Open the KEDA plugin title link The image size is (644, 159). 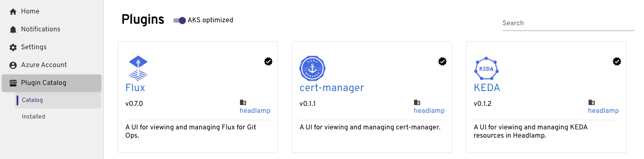pyautogui.click(x=487, y=88)
